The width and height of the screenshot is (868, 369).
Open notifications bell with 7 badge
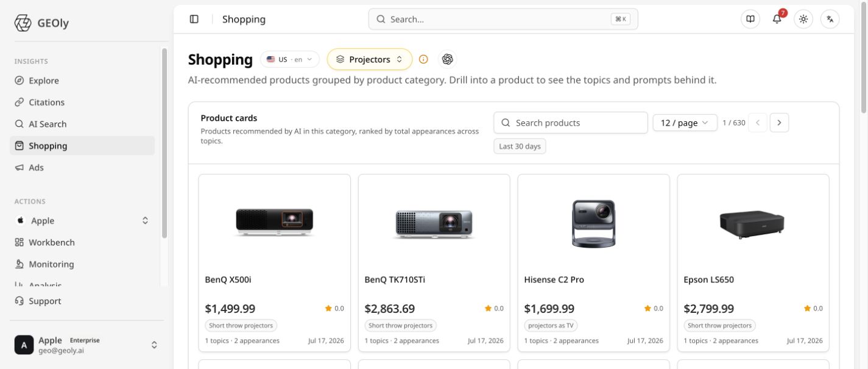pyautogui.click(x=777, y=19)
